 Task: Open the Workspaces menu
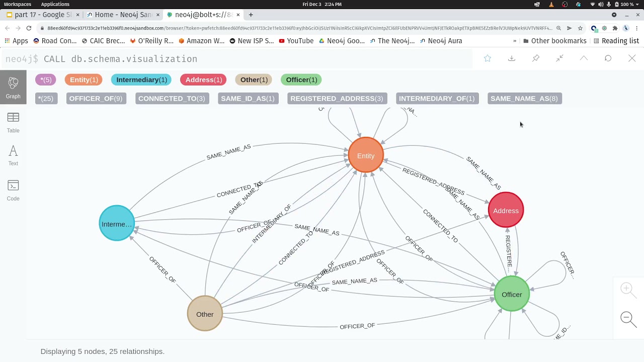(18, 4)
